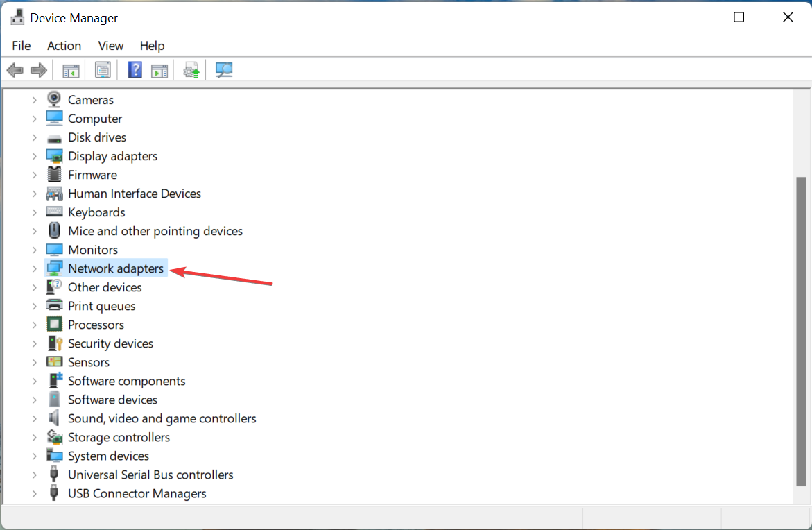This screenshot has height=530, width=812.
Task: Click the Sensors icon
Action: click(54, 361)
